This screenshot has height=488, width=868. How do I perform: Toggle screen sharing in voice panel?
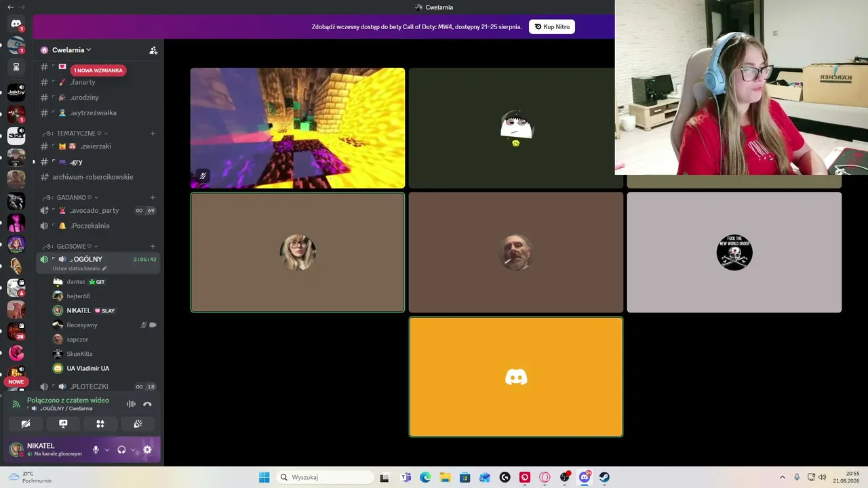(x=63, y=424)
